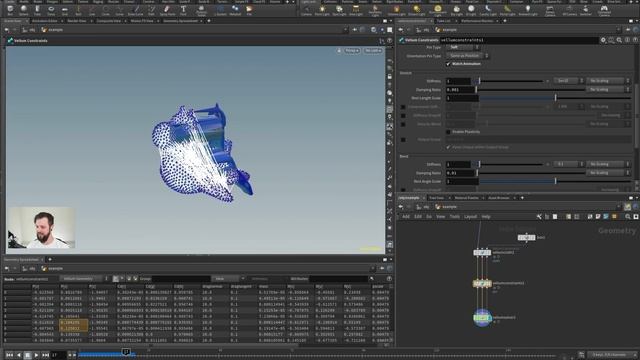Select the Font shelf tool
This screenshot has width=640, height=360.
[x=183, y=10]
